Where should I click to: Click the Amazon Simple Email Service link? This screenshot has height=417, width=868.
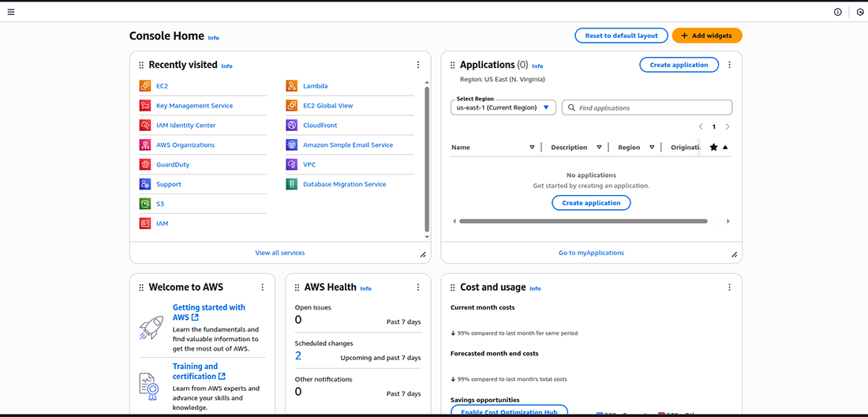(348, 145)
